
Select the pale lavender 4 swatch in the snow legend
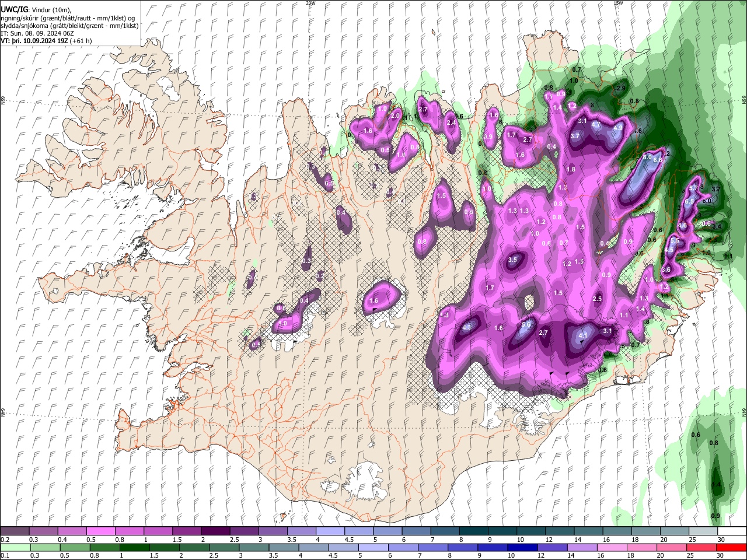pyautogui.click(x=330, y=531)
